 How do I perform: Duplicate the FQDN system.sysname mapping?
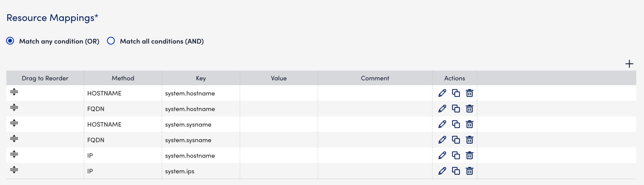pyautogui.click(x=456, y=140)
